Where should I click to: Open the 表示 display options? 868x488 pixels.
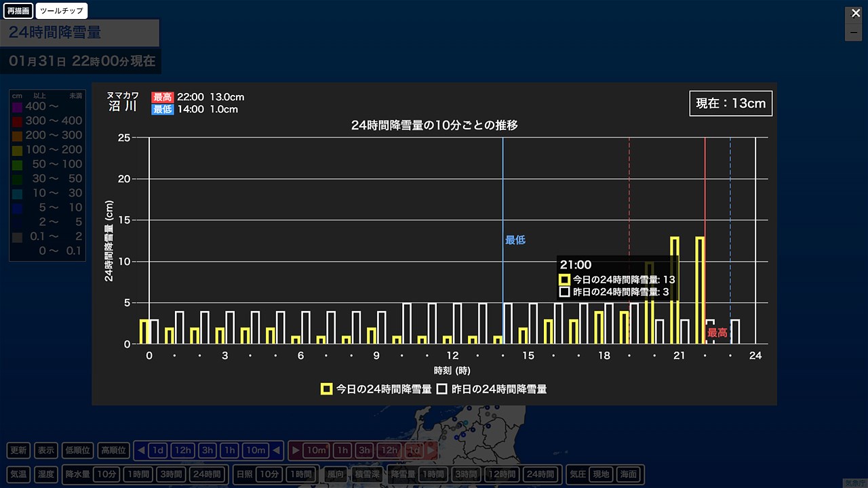[x=46, y=450]
